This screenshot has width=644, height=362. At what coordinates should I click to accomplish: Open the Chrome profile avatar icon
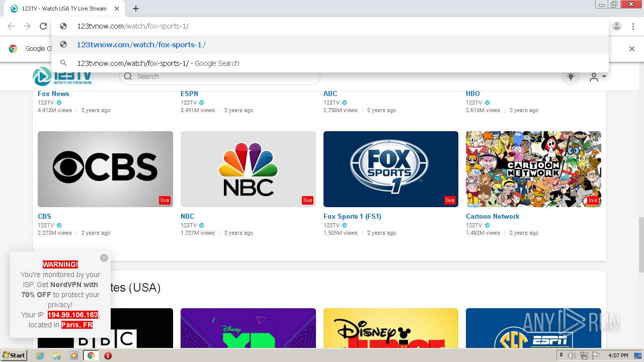click(x=617, y=26)
